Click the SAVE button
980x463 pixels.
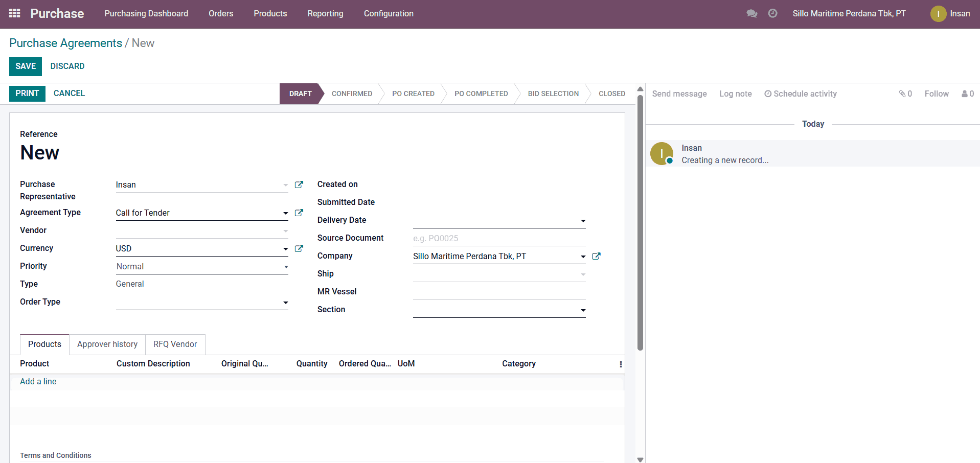[x=26, y=66]
